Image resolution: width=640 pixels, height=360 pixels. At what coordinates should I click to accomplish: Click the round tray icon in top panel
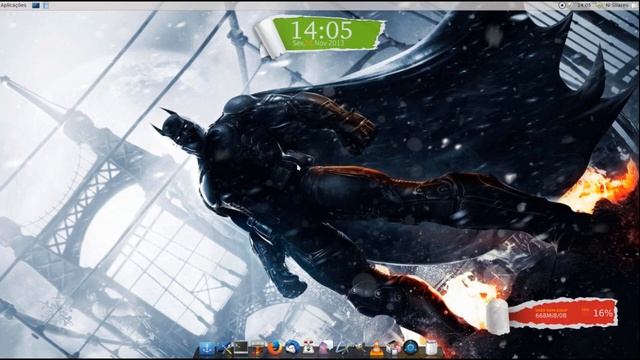[x=562, y=5]
